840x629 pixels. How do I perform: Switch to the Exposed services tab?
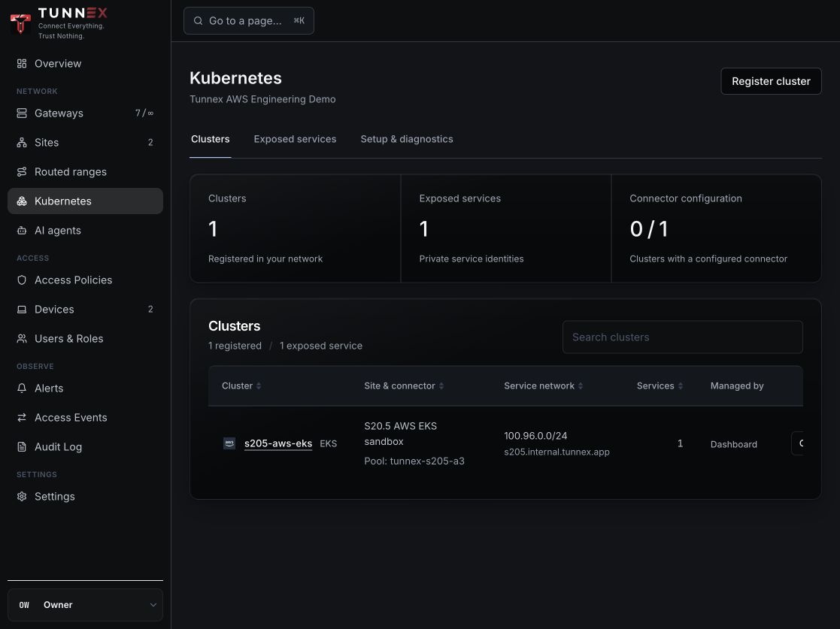pos(296,139)
